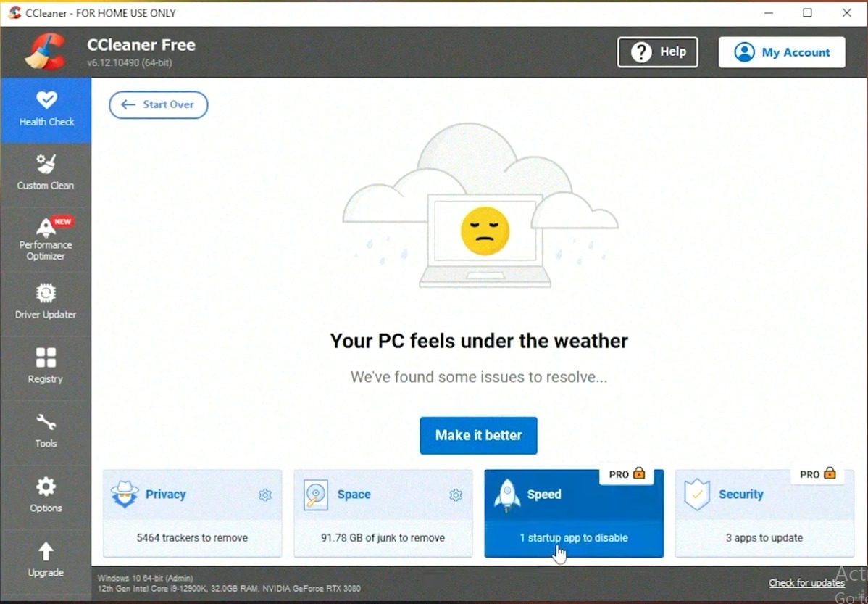The height and width of the screenshot is (604, 868).
Task: Click the version text v6.12.10490
Action: [x=130, y=62]
